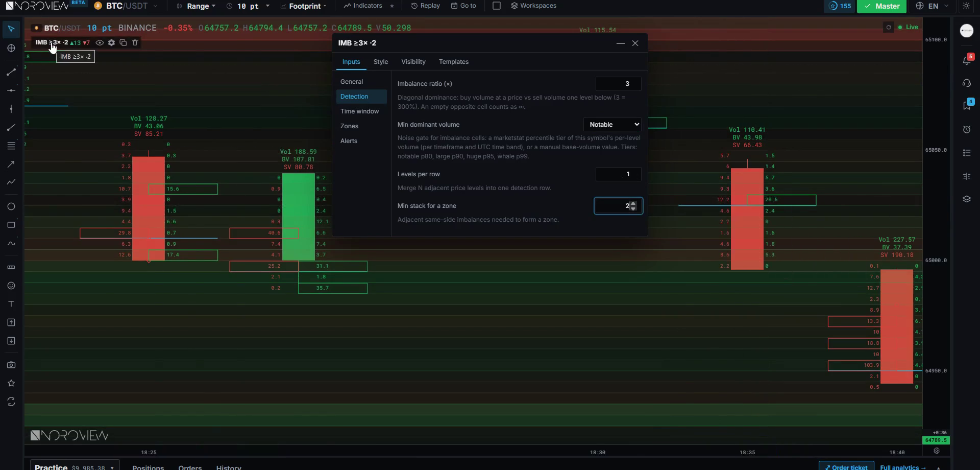
Task: Open the Footprint chart style dropdown
Action: 303,6
